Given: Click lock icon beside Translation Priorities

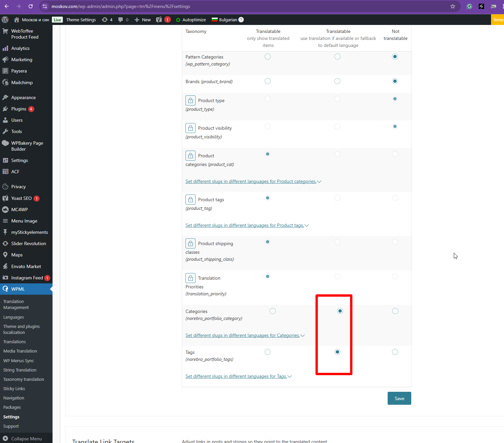Looking at the screenshot, I should coord(190,278).
